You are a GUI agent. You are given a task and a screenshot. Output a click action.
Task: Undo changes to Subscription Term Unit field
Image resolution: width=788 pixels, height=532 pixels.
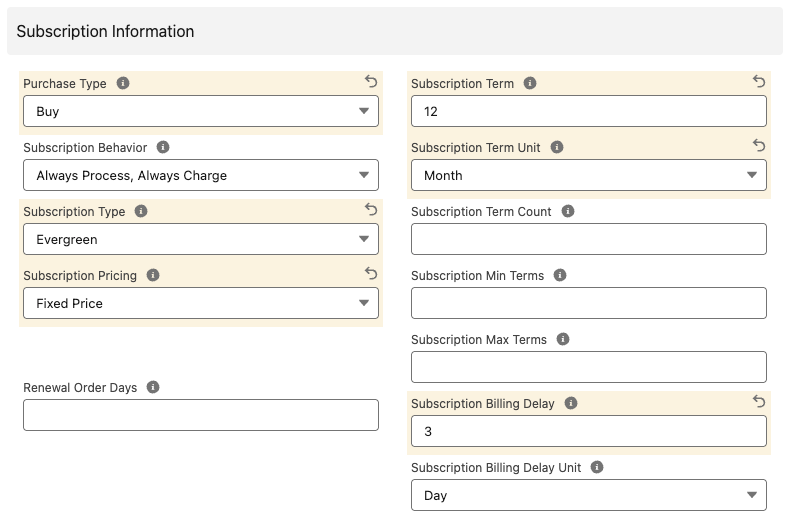[x=759, y=145]
